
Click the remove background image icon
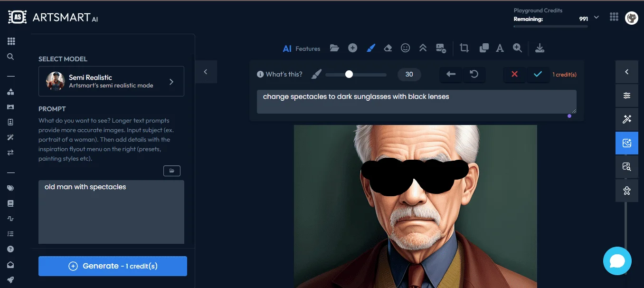click(441, 48)
